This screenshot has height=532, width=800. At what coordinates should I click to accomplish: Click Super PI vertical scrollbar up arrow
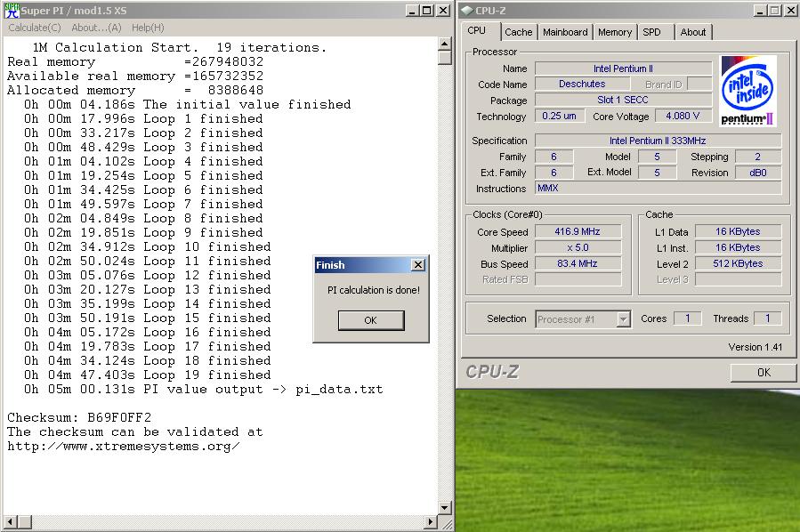click(444, 44)
